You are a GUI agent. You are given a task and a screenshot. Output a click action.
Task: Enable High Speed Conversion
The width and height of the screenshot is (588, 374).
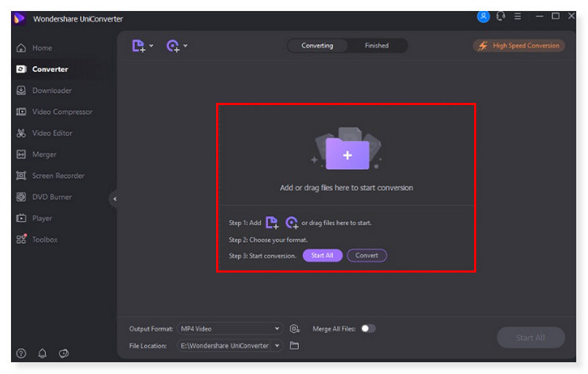[519, 46]
